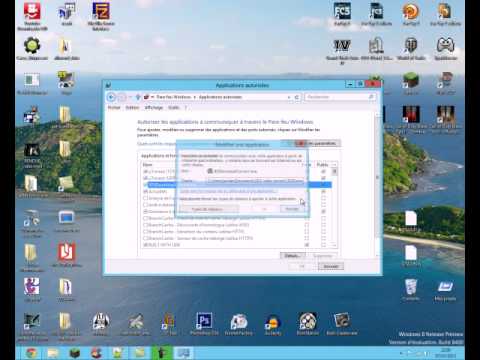The width and height of the screenshot is (480, 360).
Task: Open the game controller desktop icon
Action: [445, 49]
